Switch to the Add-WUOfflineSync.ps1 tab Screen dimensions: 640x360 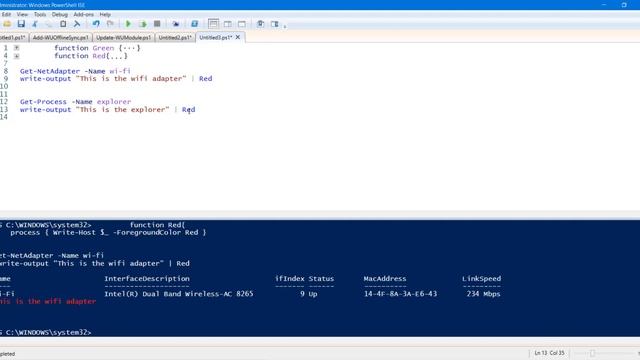point(60,38)
